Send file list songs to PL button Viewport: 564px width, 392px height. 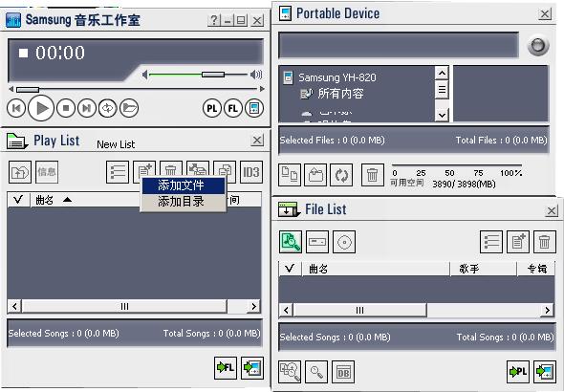pos(518,372)
